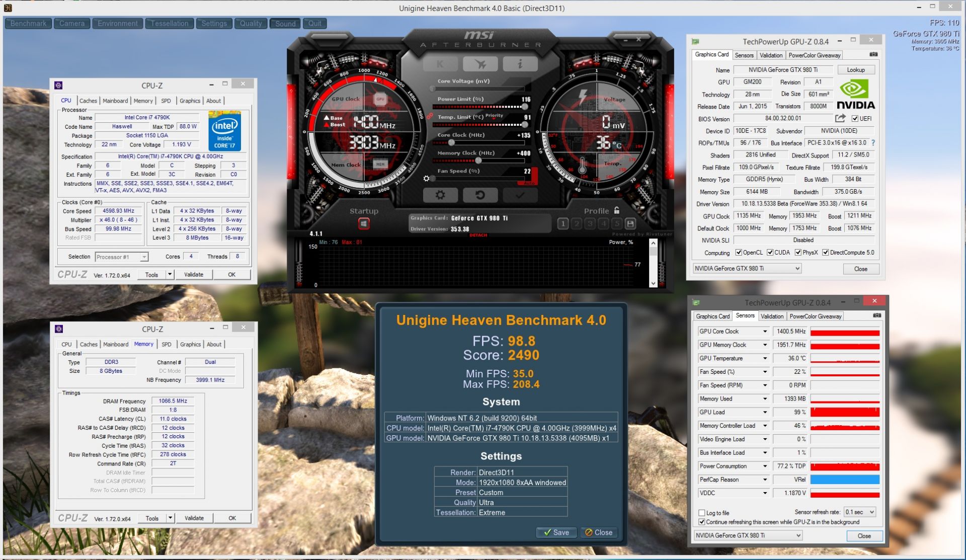Open the Afterburner information (i) button

click(520, 64)
